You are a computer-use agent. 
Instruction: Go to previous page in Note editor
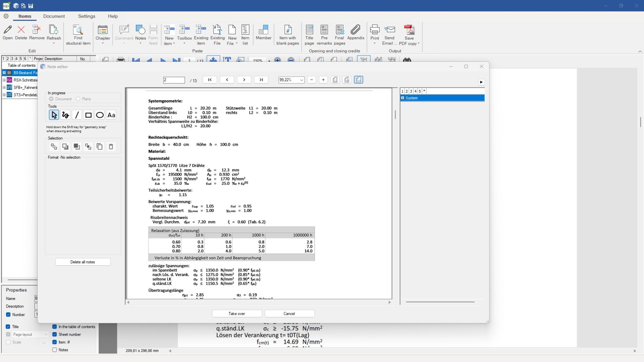tap(227, 80)
